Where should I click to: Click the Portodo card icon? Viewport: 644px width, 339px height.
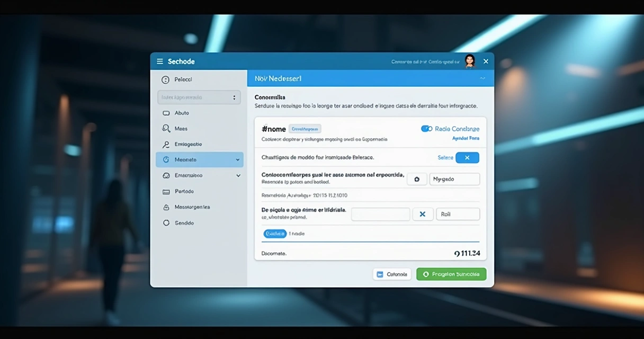click(x=166, y=191)
